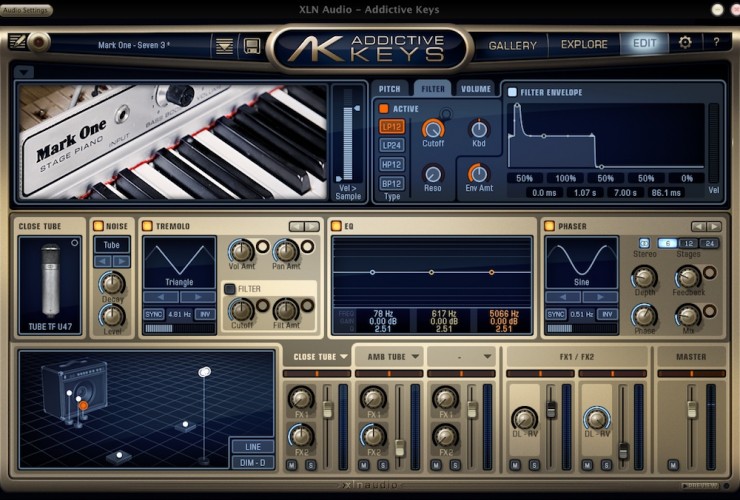
Task: Toggle phaser INV button
Action: pos(607,314)
